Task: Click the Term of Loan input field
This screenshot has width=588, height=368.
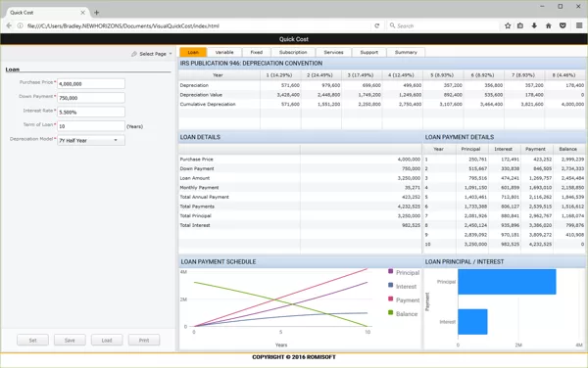Action: [x=91, y=126]
